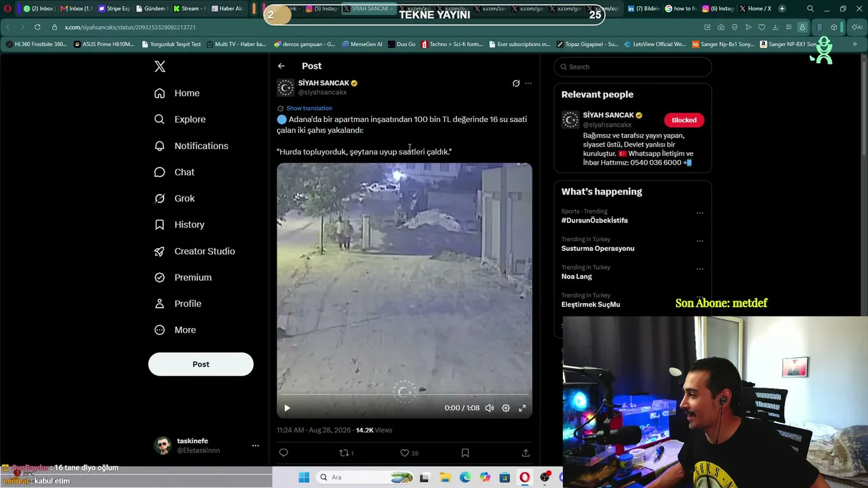The width and height of the screenshot is (868, 488).
Task: Open options for the Susturma Operasyonu trend
Action: 700,241
